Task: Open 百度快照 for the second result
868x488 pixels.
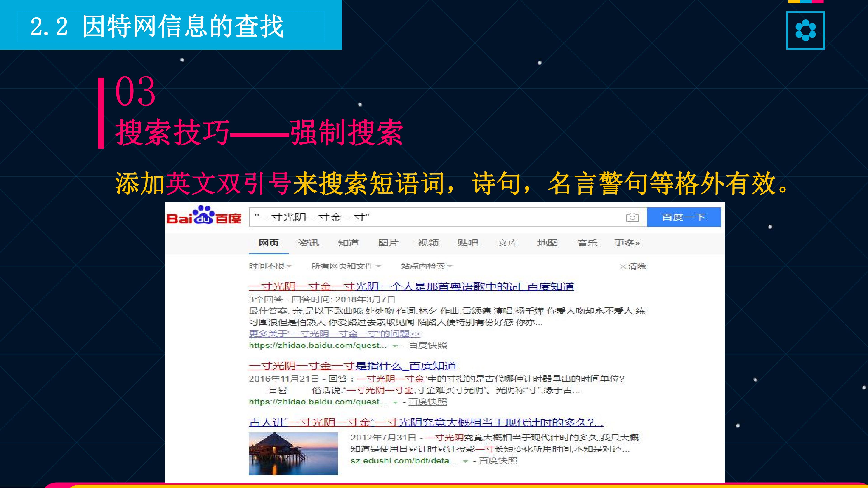Action: pyautogui.click(x=428, y=402)
